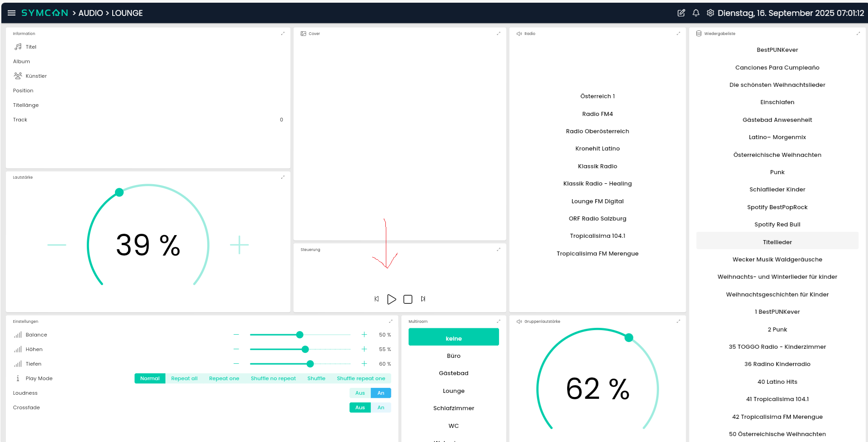Go to the previous track

click(376, 299)
